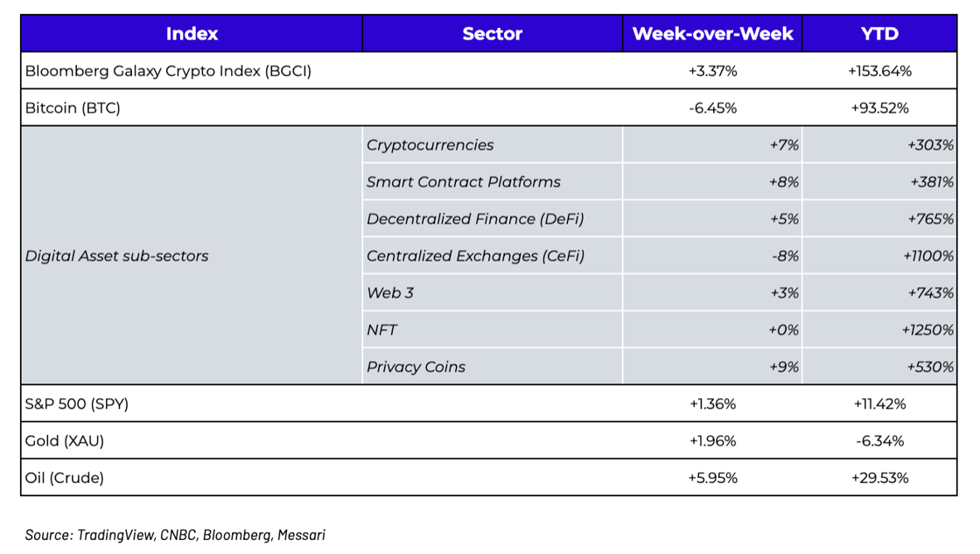This screenshot has height=554, width=980.
Task: Click the S&P 500 (SPY) row label
Action: [77, 404]
